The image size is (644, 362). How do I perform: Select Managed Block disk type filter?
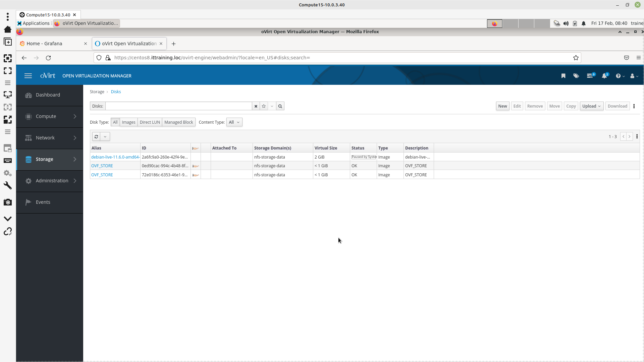[178, 122]
